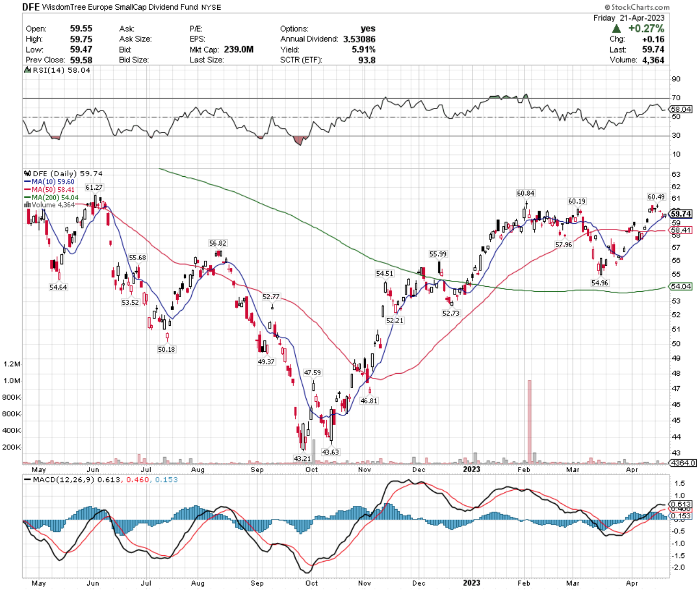
Task: Click the 46.81 price annotation
Action: click(x=369, y=401)
